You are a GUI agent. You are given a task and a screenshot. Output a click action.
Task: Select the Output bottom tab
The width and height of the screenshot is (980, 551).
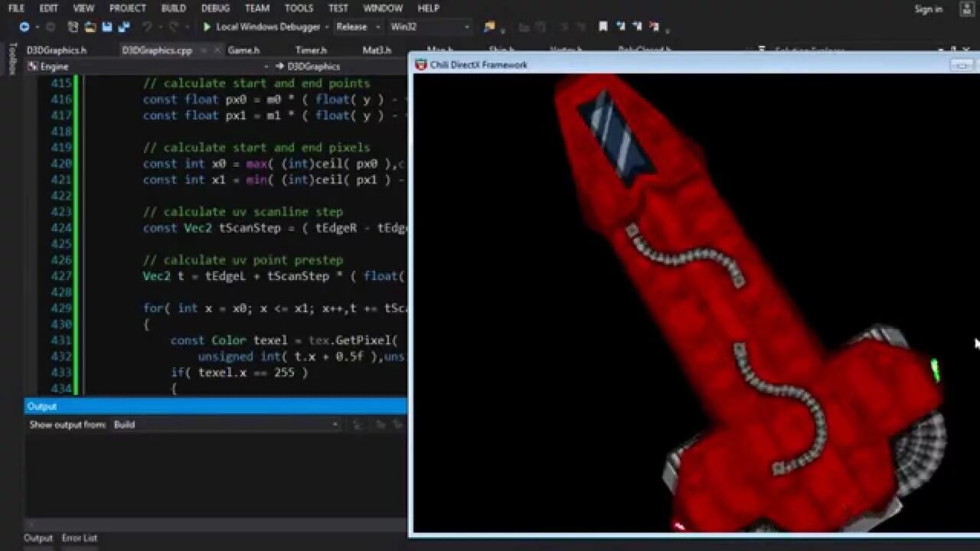pos(38,538)
